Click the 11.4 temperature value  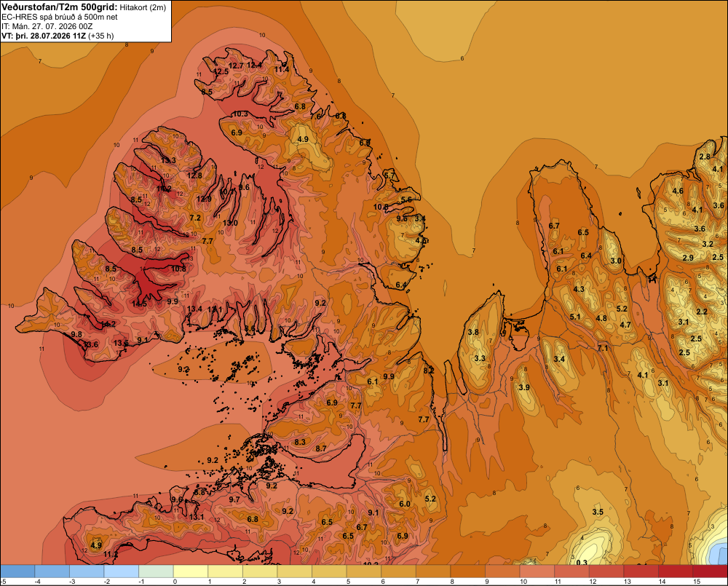click(282, 70)
